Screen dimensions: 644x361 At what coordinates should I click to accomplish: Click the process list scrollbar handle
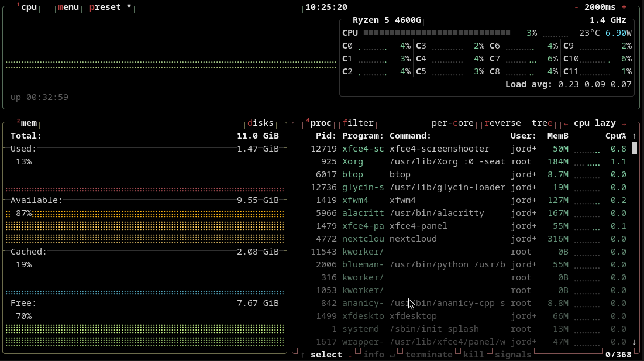point(634,148)
